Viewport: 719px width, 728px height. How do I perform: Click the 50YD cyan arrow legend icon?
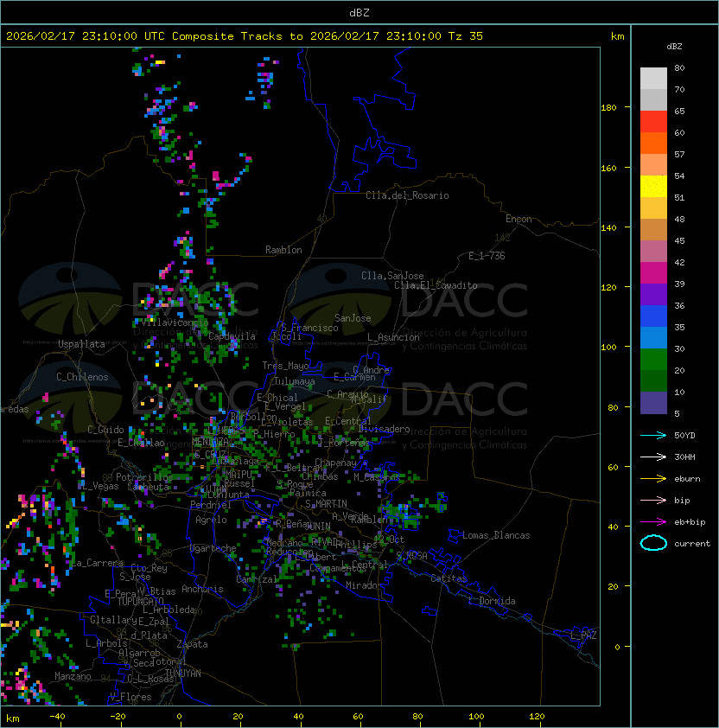(653, 435)
